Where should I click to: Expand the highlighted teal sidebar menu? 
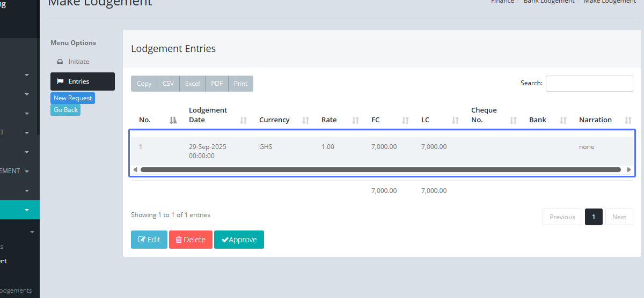point(26,210)
